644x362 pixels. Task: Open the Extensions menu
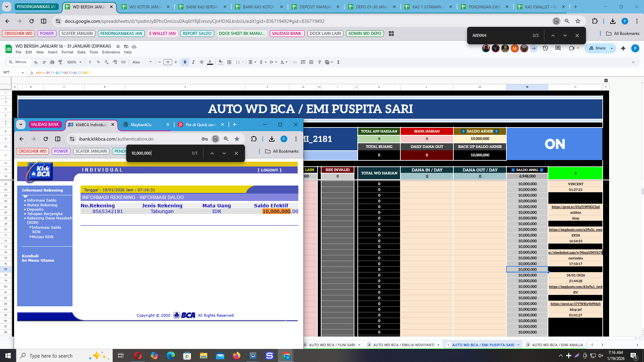[x=111, y=52]
